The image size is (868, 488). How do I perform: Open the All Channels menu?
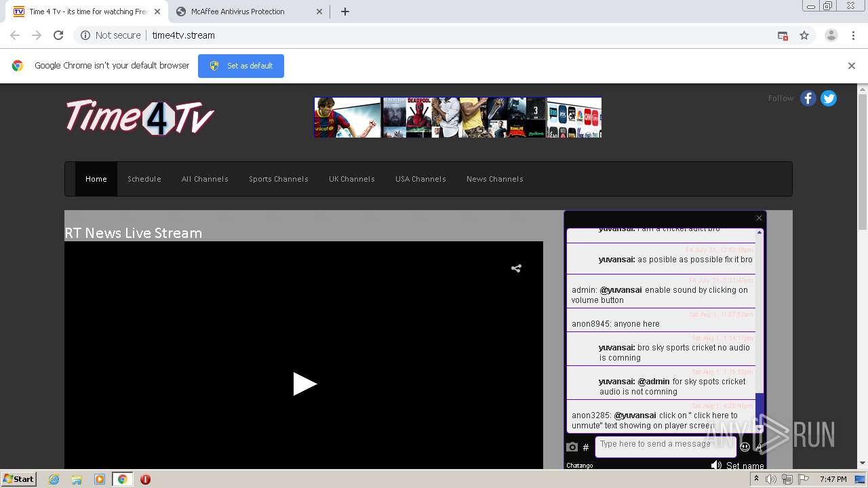click(x=205, y=179)
